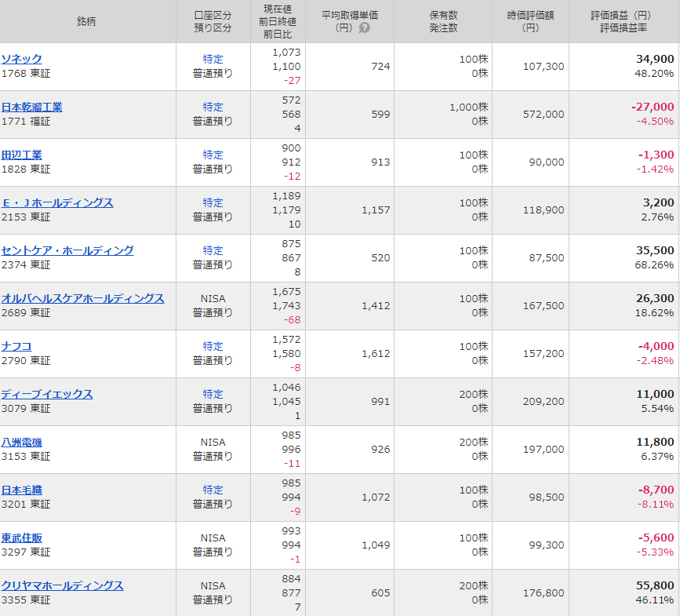The height and width of the screenshot is (616, 680).
Task: Select the profit value 35,500
Action: 655,250
